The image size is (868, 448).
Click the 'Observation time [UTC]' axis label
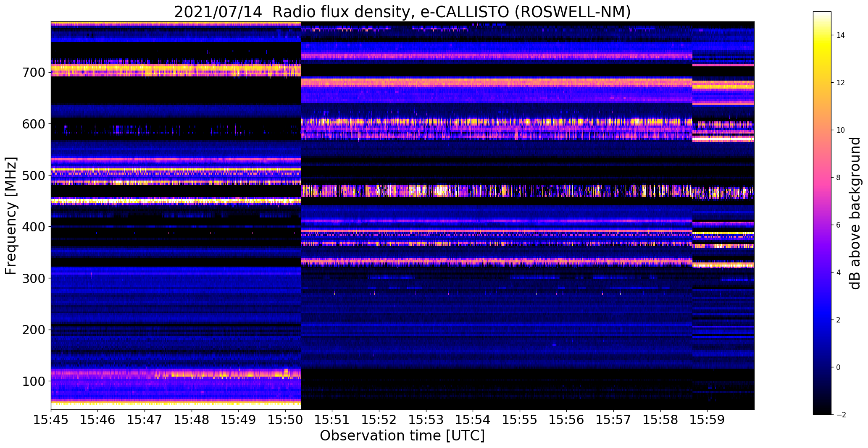coord(402,436)
